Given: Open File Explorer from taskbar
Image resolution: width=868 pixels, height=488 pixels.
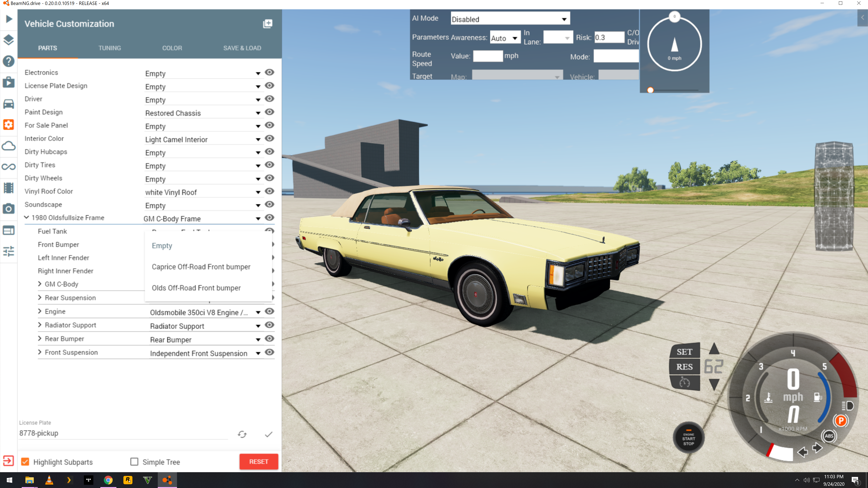Looking at the screenshot, I should point(30,480).
